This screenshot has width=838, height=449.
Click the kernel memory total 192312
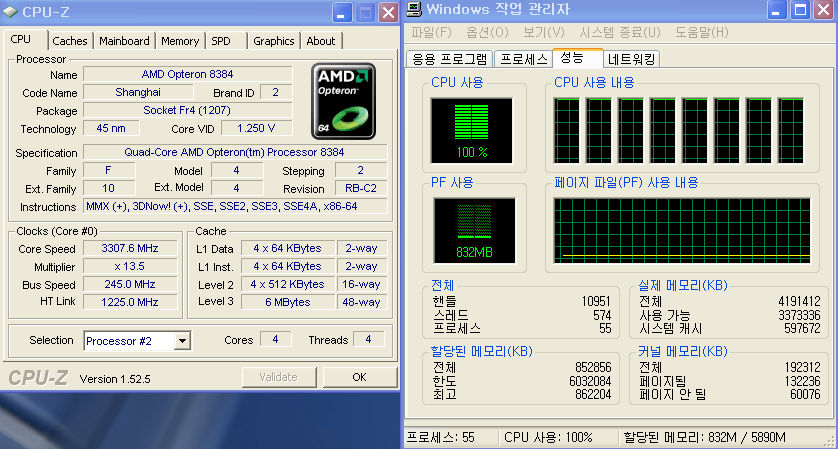pyautogui.click(x=802, y=368)
